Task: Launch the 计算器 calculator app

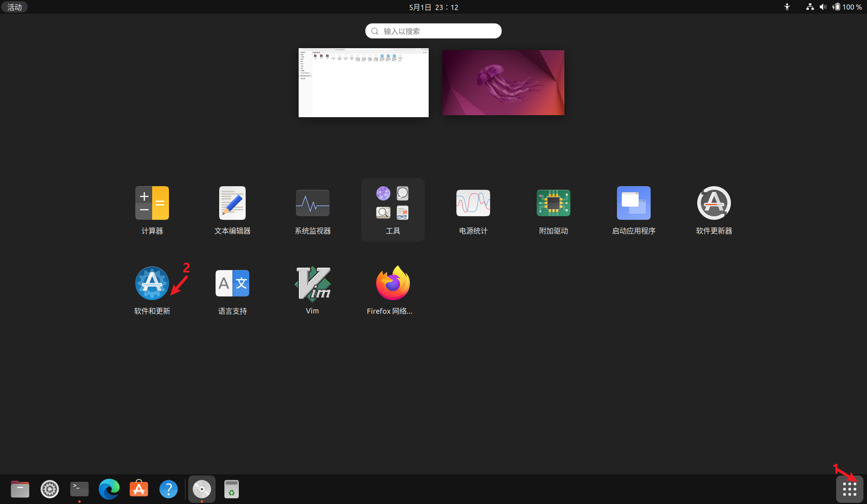Action: coord(152,203)
